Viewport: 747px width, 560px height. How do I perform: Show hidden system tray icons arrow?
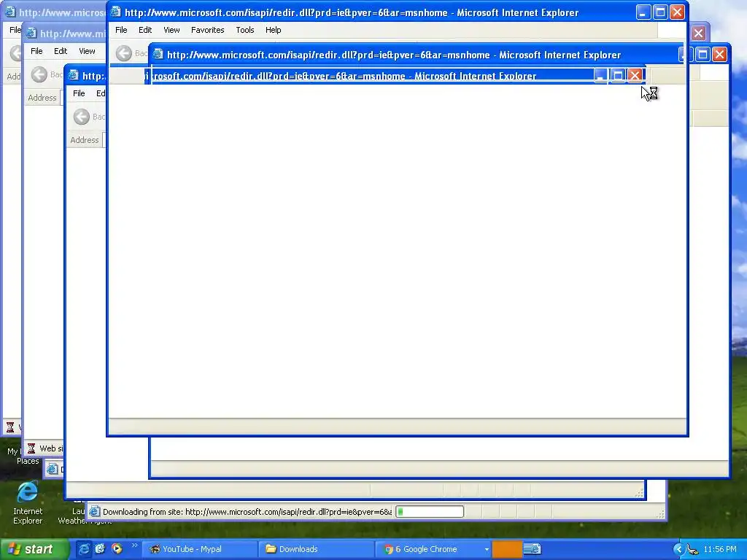pyautogui.click(x=678, y=549)
